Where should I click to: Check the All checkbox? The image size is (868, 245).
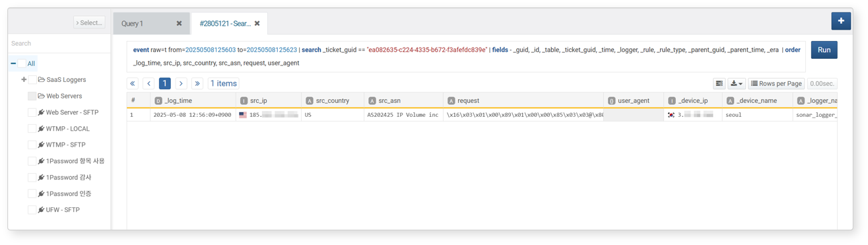[x=22, y=63]
